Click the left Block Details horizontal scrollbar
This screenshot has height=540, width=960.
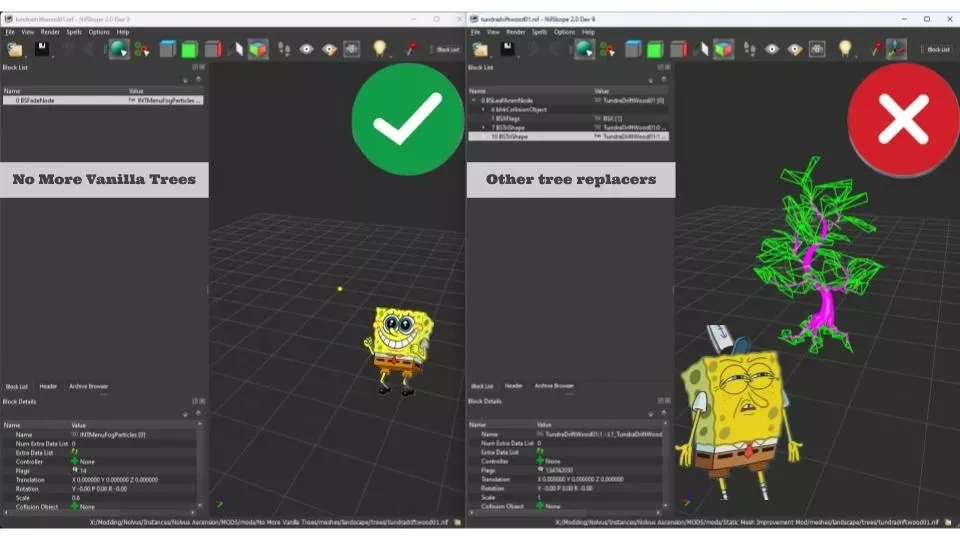tap(99, 513)
